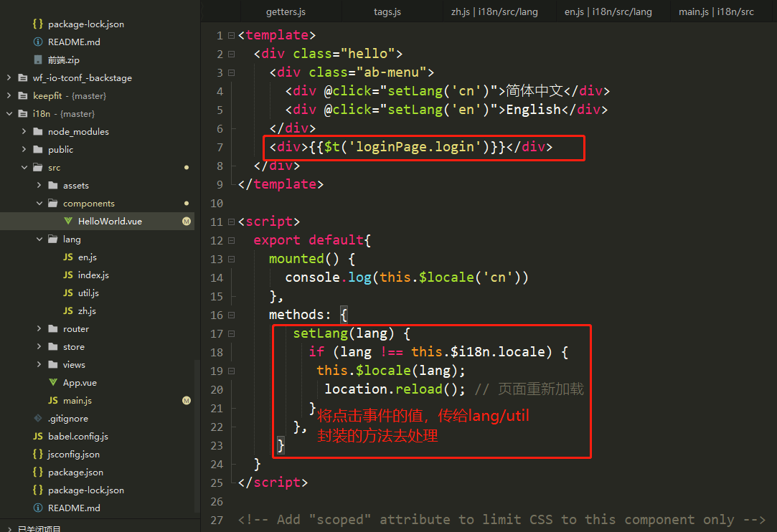Screen dimensions: 777x532
Task: Expand the node_modules folder arrow
Action: (x=24, y=131)
